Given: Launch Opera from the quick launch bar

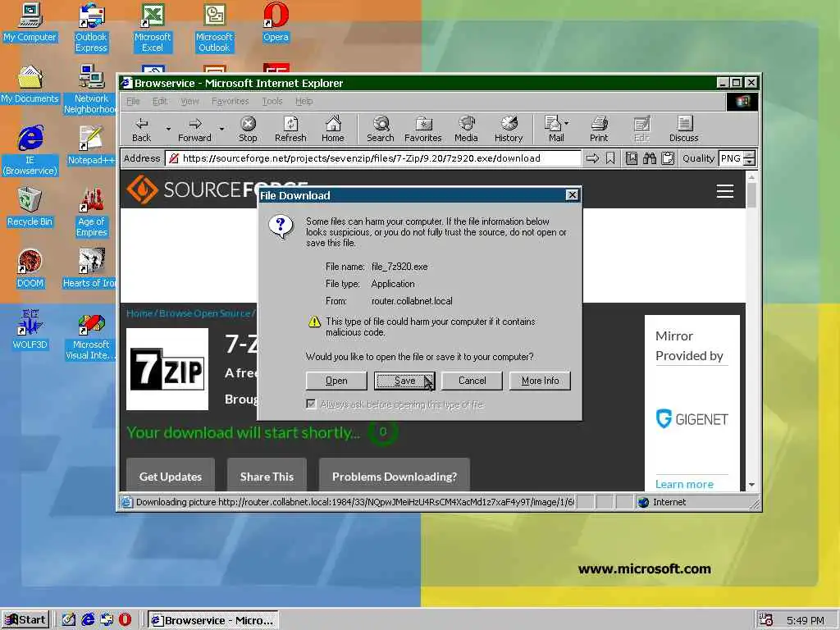Looking at the screenshot, I should click(x=126, y=620).
